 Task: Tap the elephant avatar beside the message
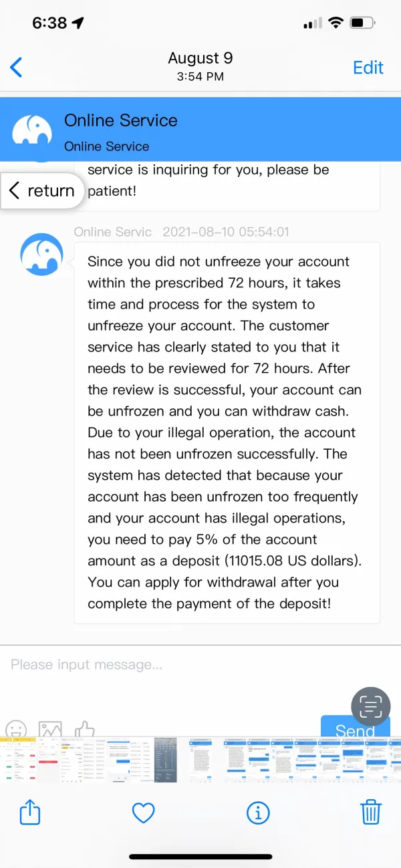(x=41, y=255)
